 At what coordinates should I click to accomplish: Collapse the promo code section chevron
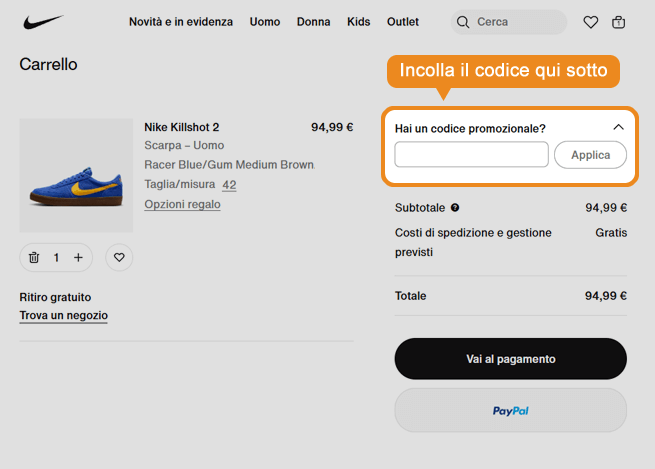tap(618, 127)
